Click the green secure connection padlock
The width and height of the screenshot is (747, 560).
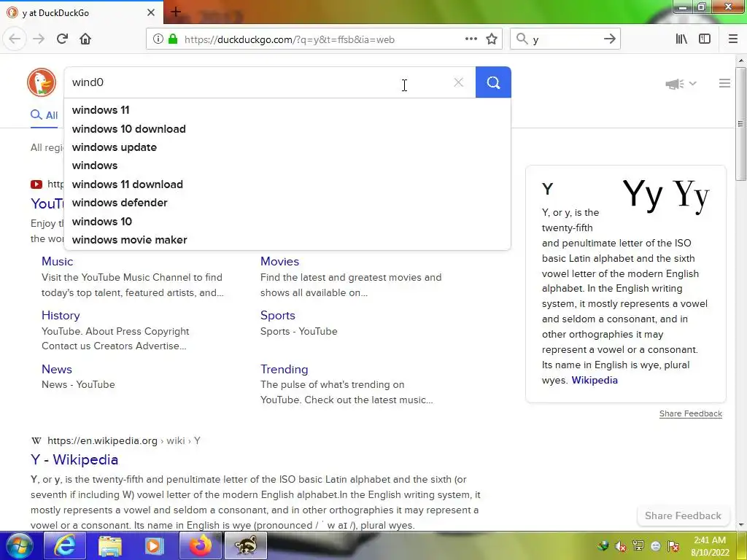click(x=173, y=39)
